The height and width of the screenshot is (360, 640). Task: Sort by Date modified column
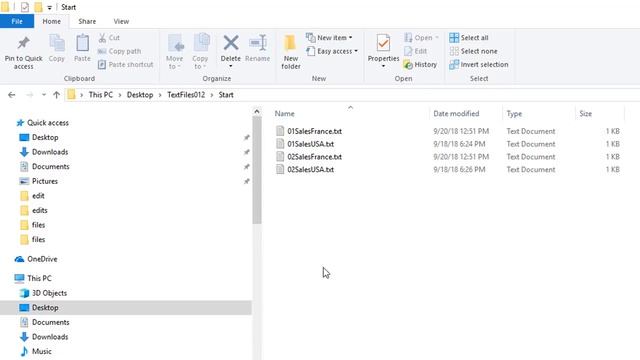coord(456,113)
